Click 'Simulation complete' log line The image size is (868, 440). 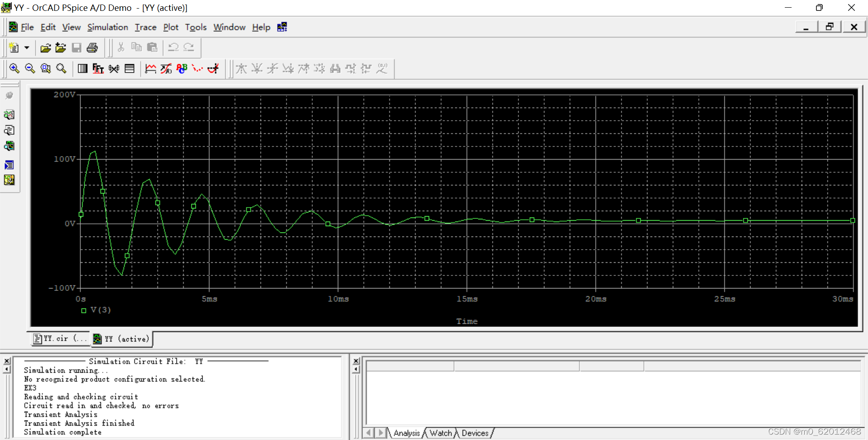(x=63, y=432)
